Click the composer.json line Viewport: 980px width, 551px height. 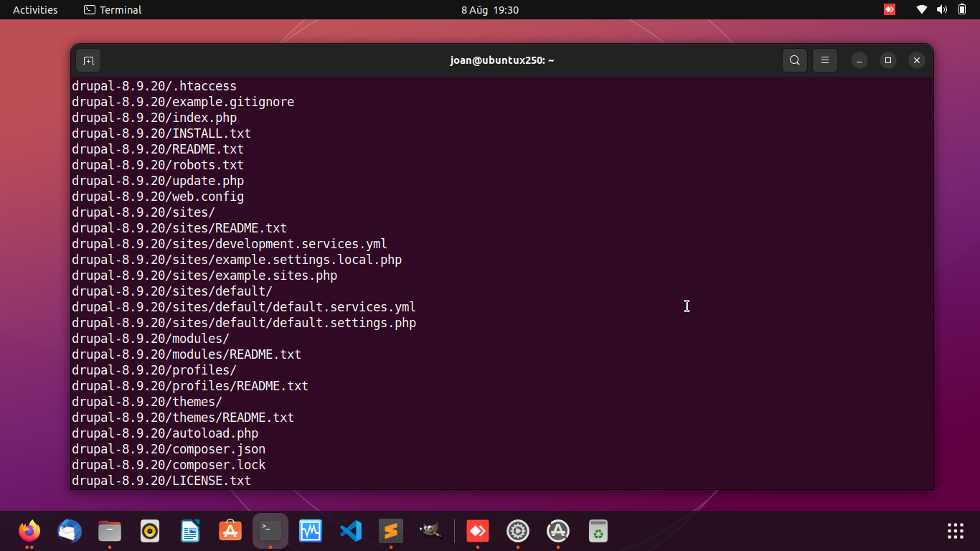169,449
